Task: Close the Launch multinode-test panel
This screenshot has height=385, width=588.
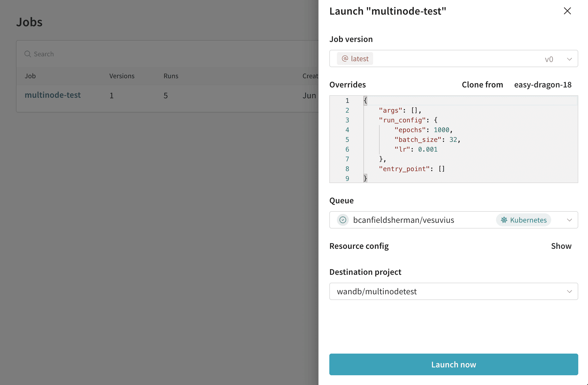Action: [567, 11]
